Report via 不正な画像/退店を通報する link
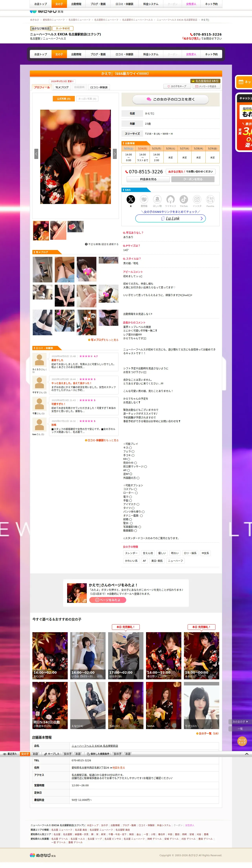252x868 pixels. 102,244
